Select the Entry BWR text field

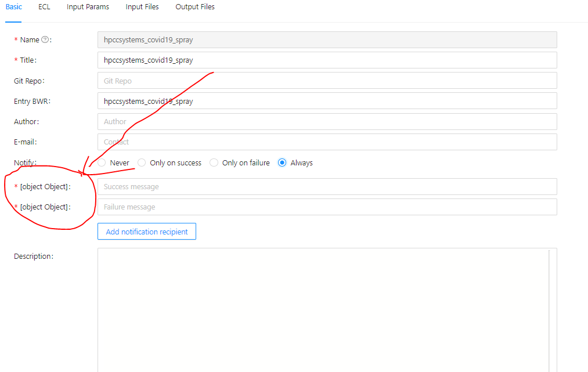coord(327,100)
